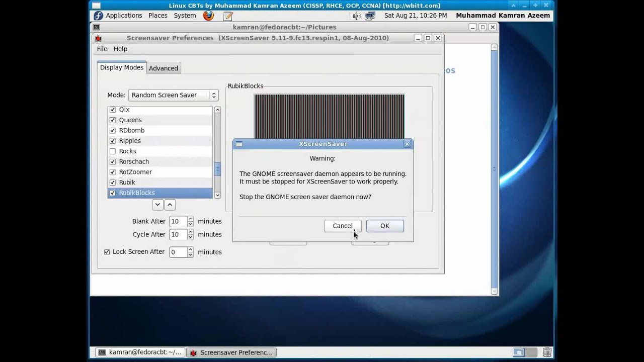The image size is (644, 362).
Task: Decrease the Cycle After minutes value
Action: [190, 237]
